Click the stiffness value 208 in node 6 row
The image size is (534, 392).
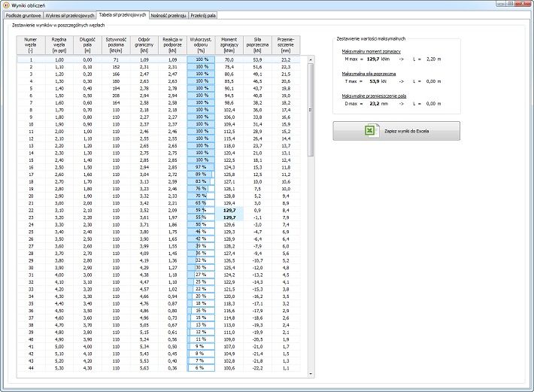click(116, 96)
